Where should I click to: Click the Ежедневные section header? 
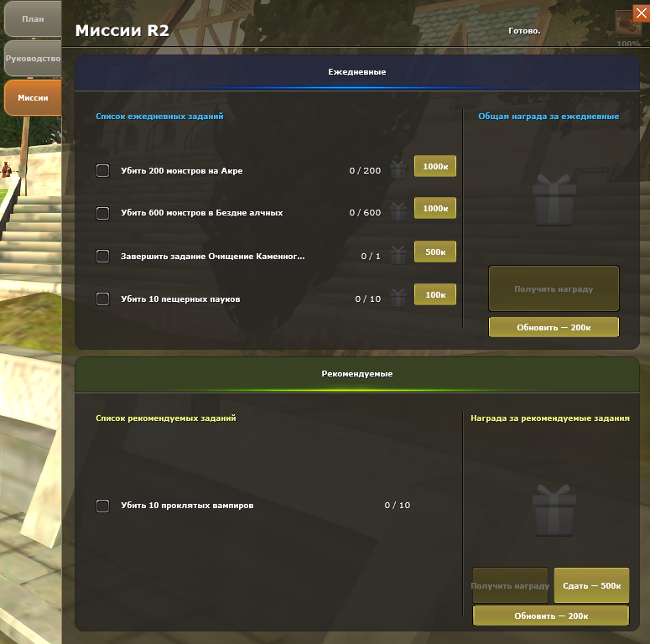(x=357, y=72)
